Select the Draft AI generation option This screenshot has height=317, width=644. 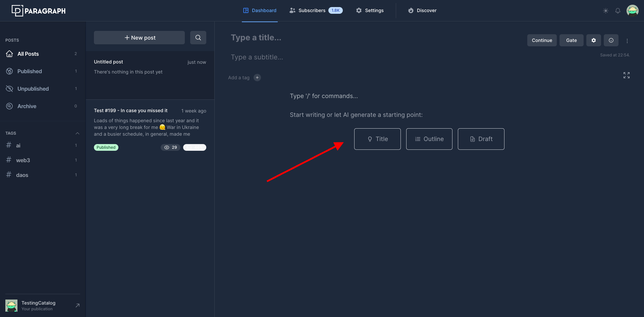[x=481, y=139]
